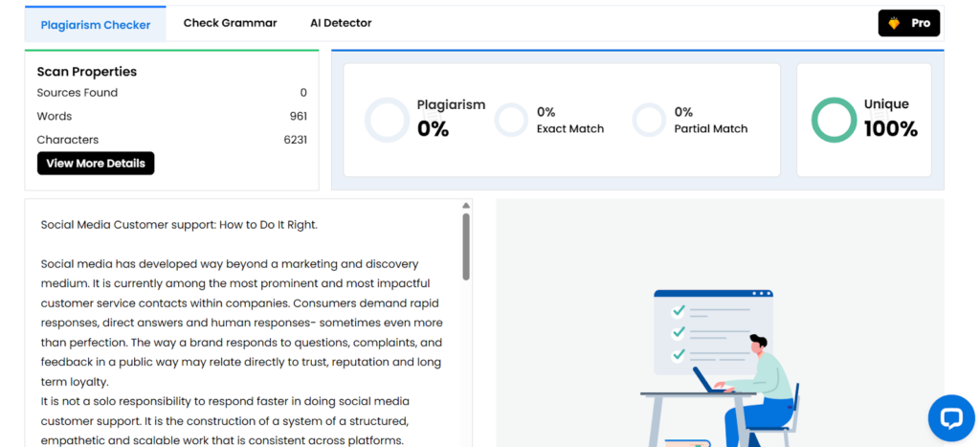Click the scanned text title line

click(x=179, y=225)
